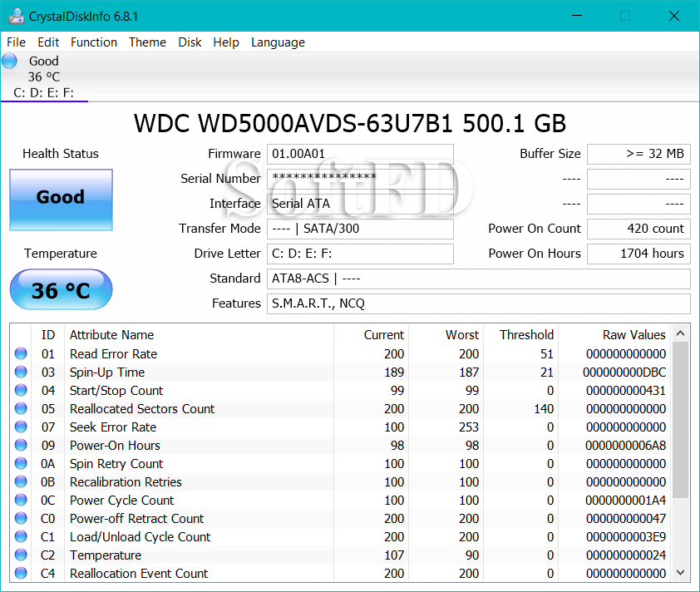This screenshot has width=700, height=592.
Task: Click status icon for Reallocation Event Count
Action: click(21, 573)
